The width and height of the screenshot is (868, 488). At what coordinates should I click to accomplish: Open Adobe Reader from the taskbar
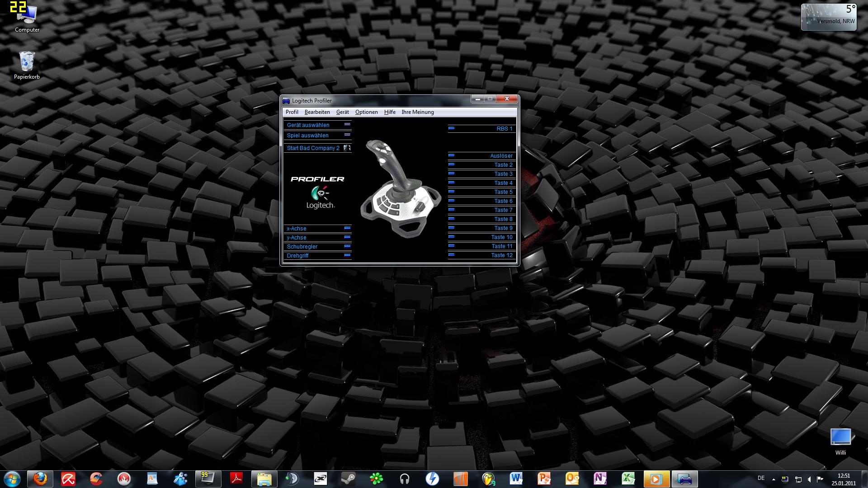click(x=236, y=479)
